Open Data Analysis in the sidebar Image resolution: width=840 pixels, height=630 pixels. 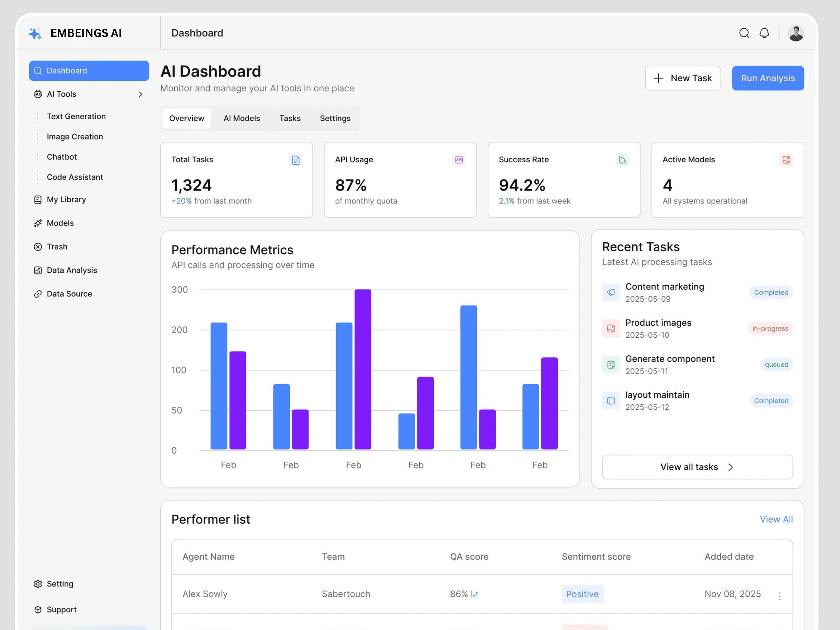click(72, 270)
